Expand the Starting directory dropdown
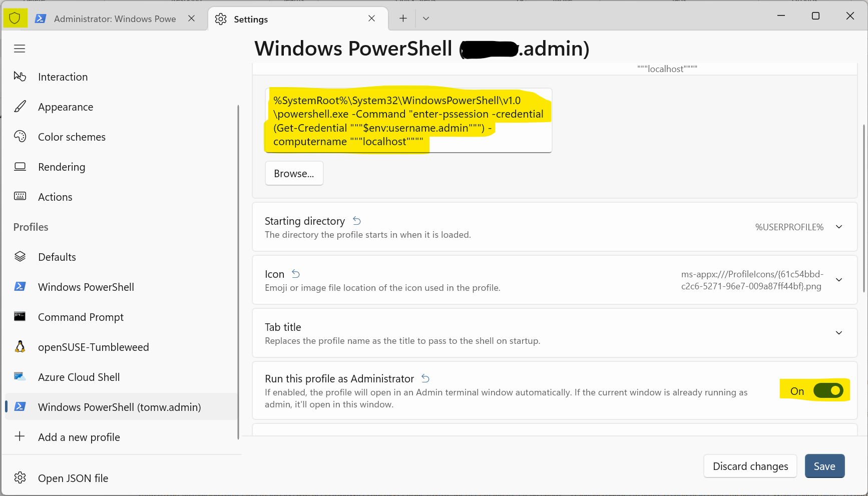The height and width of the screenshot is (496, 868). pos(838,227)
